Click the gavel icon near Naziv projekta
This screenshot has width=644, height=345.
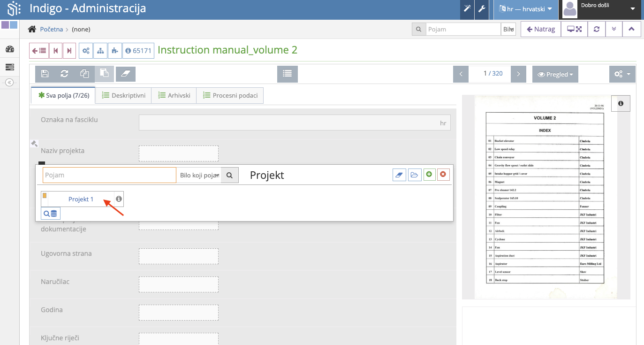click(34, 144)
